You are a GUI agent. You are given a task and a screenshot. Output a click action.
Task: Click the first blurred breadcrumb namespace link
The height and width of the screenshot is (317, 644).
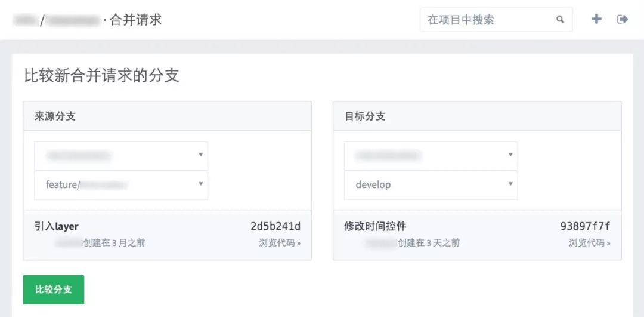tap(25, 20)
